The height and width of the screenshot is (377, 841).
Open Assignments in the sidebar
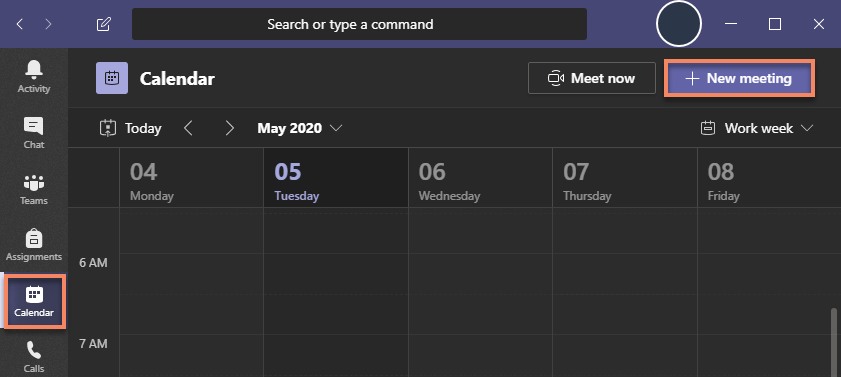(x=34, y=245)
